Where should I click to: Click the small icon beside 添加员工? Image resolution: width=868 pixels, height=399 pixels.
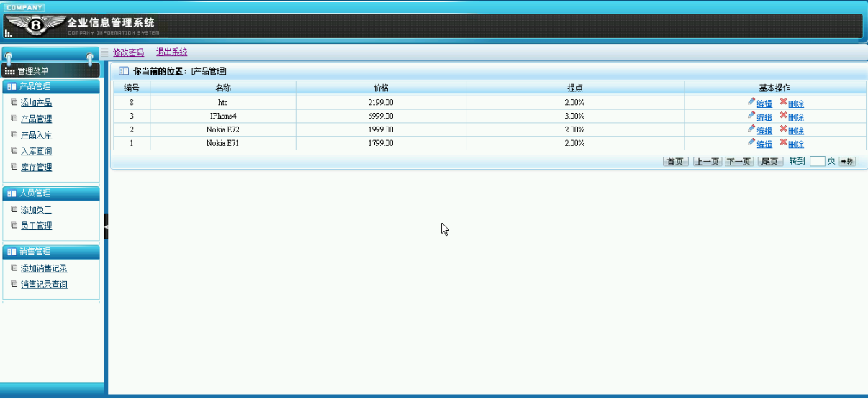pyautogui.click(x=14, y=210)
